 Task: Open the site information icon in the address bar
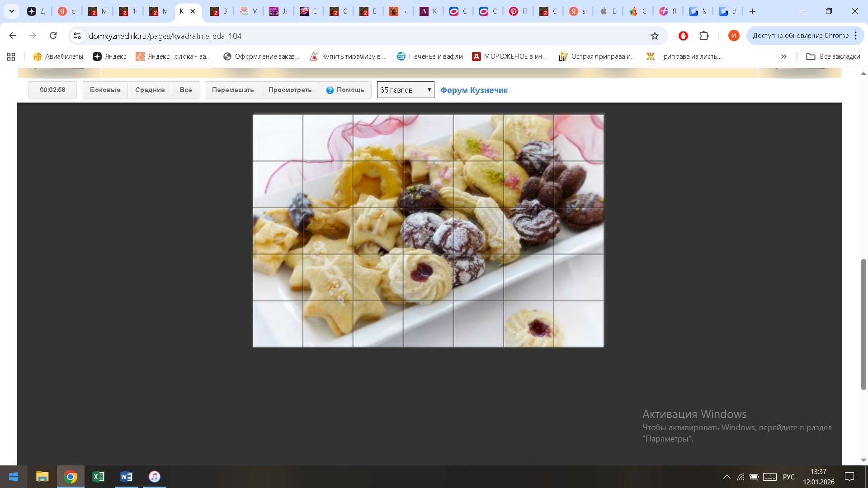tap(77, 36)
